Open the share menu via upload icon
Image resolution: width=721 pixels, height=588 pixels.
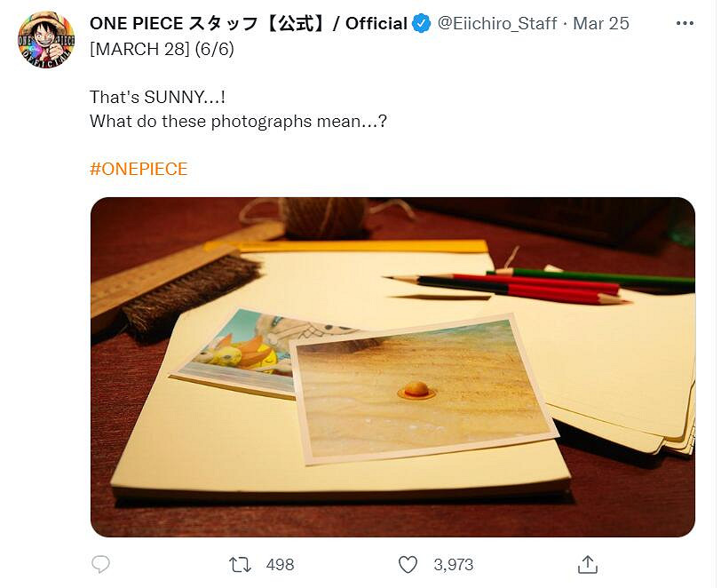pos(587,565)
